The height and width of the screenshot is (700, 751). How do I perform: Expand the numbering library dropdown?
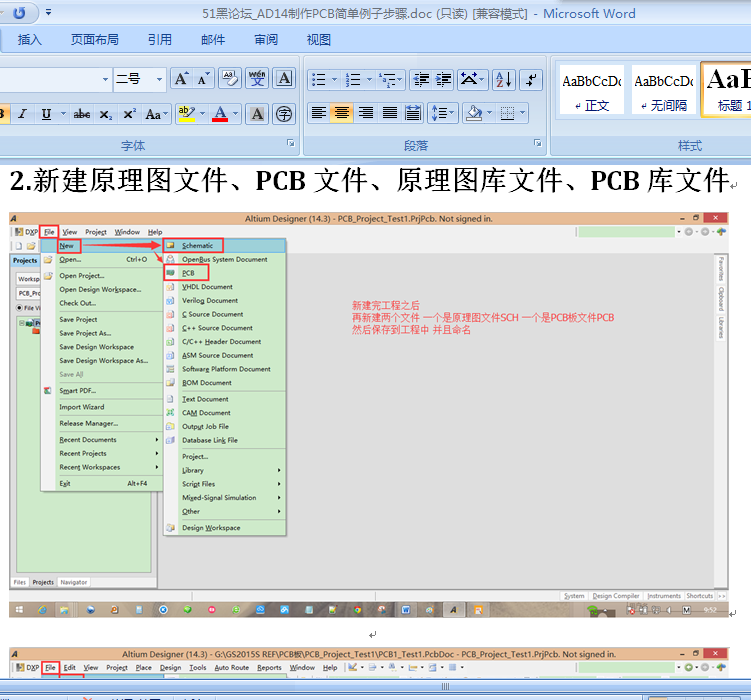coord(369,79)
